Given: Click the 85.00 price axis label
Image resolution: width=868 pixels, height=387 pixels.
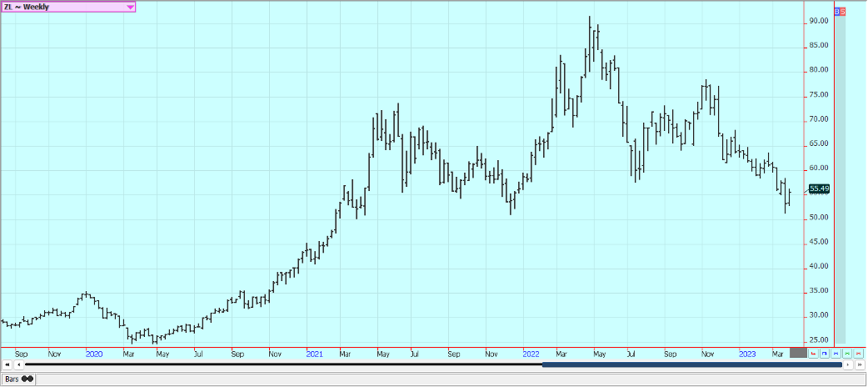Looking at the screenshot, I should coord(819,46).
